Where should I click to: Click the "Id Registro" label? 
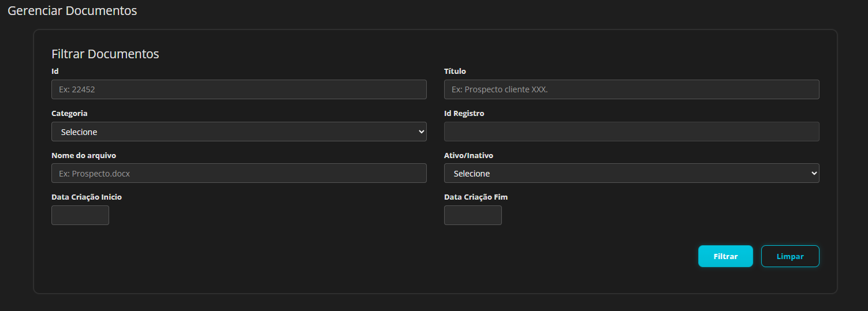(x=464, y=114)
